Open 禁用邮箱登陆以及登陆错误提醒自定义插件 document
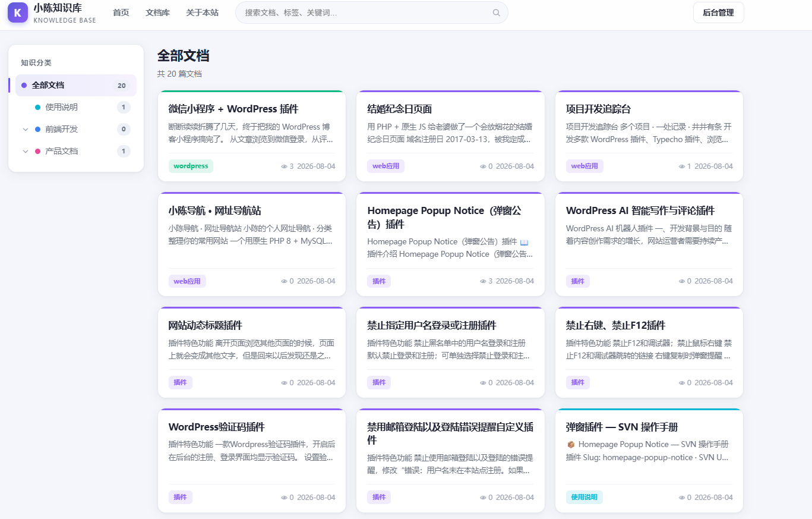Image resolution: width=812 pixels, height=519 pixels. click(x=450, y=433)
